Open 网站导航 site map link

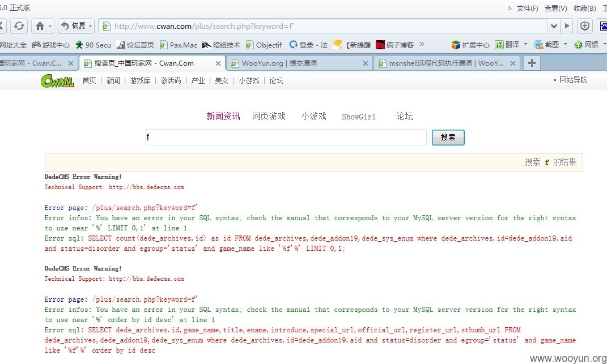[572, 80]
